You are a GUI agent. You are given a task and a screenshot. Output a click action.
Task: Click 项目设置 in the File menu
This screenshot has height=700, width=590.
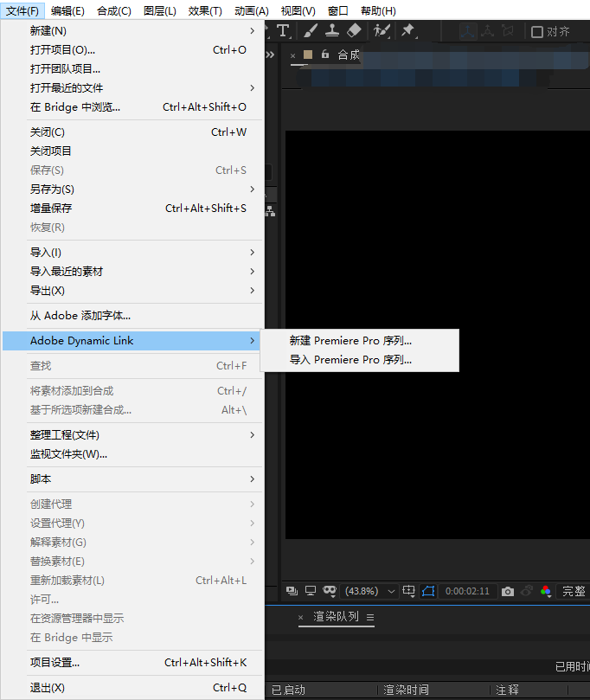click(55, 663)
